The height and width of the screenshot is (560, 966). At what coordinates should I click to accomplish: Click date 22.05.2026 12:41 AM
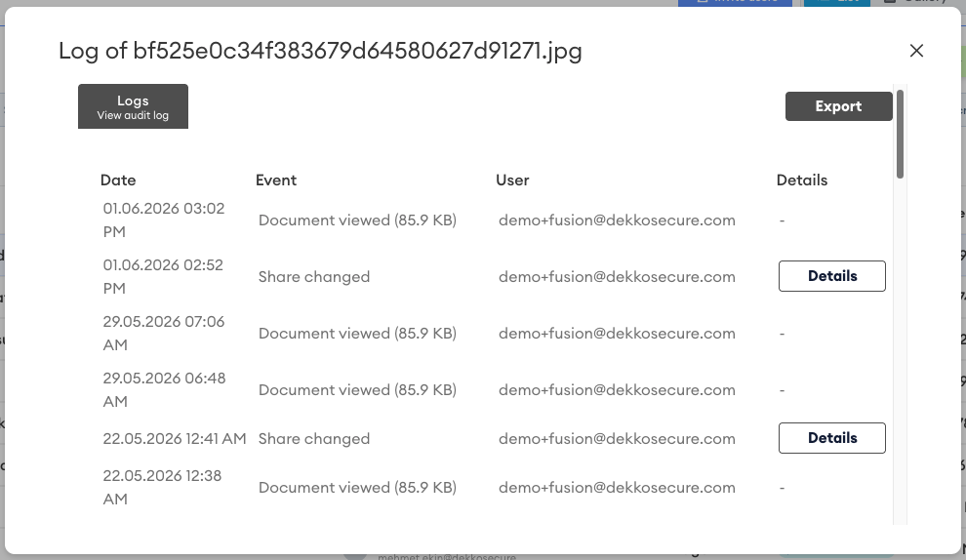pyautogui.click(x=175, y=439)
